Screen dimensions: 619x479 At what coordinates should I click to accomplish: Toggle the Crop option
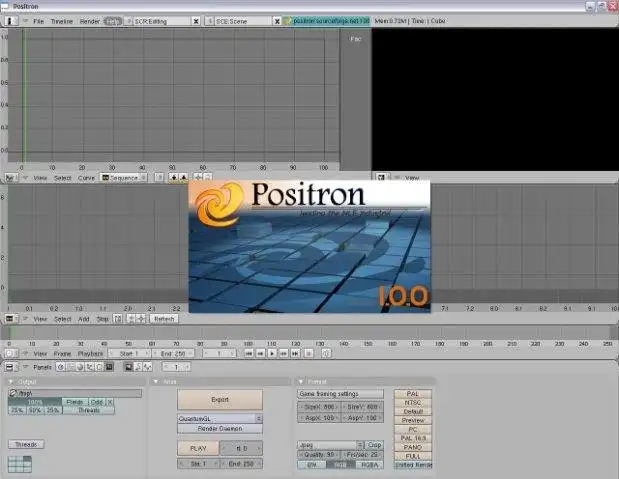374,444
